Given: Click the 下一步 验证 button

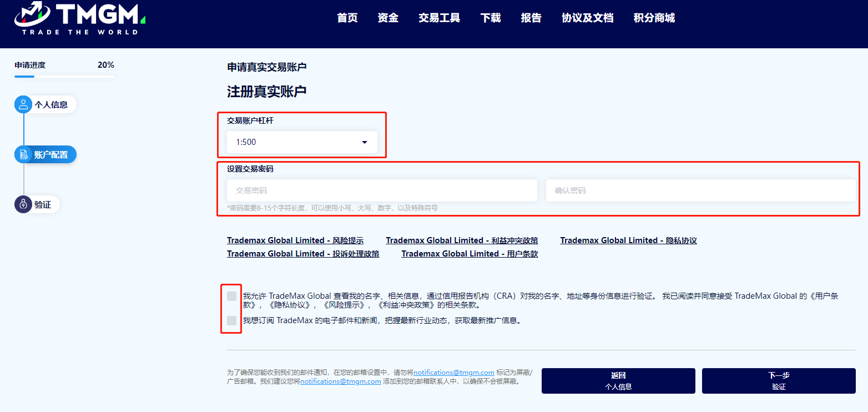Looking at the screenshot, I should 779,381.
